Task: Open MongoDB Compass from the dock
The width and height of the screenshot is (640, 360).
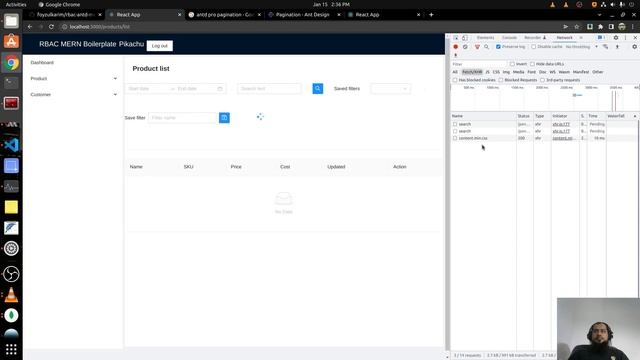Action: (11, 315)
